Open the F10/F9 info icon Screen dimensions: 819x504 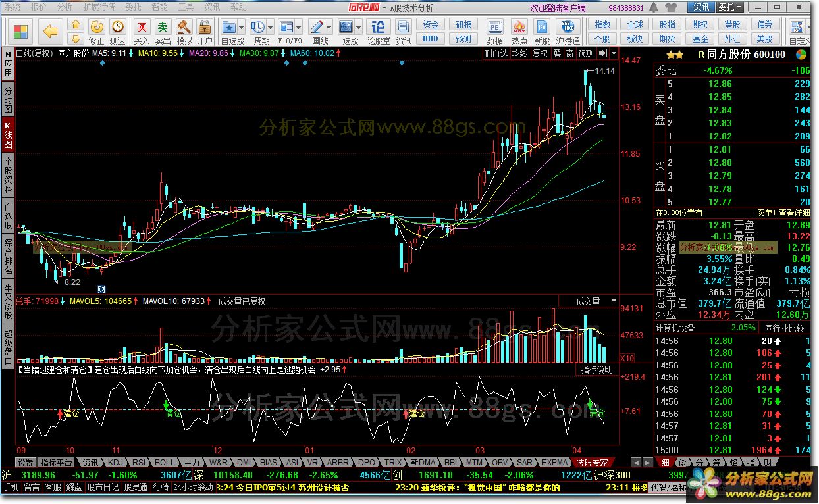286,27
